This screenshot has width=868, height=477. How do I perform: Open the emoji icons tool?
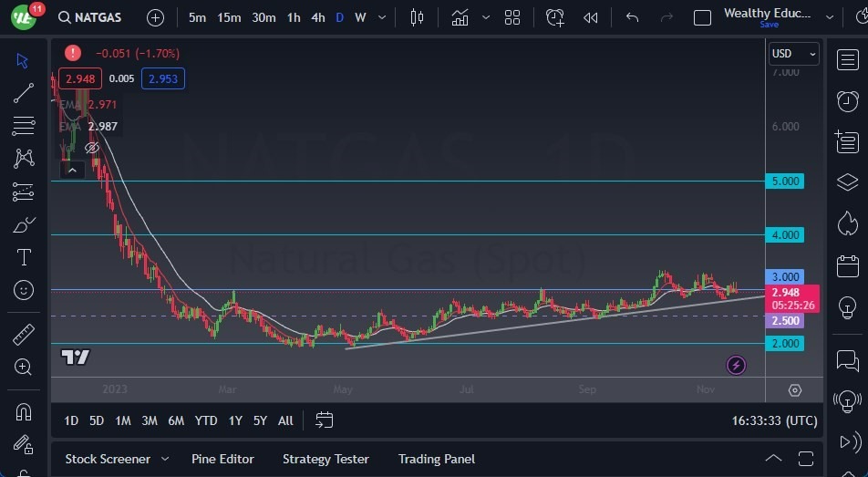[24, 290]
